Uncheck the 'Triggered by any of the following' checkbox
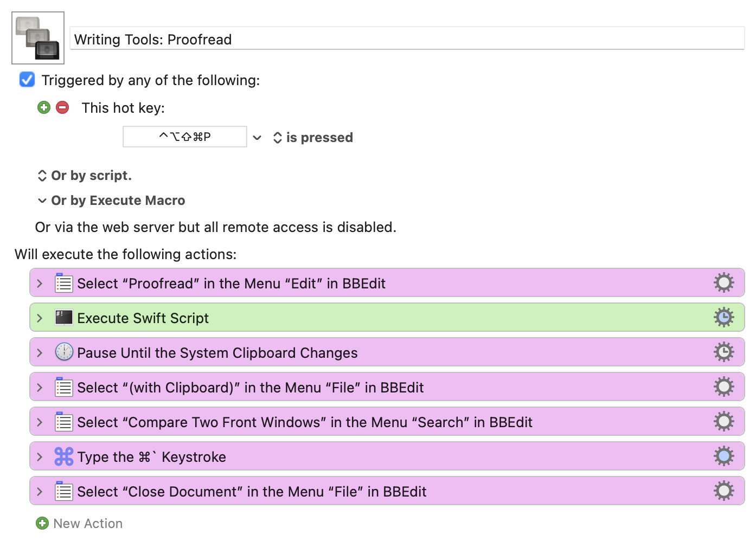 pos(27,80)
